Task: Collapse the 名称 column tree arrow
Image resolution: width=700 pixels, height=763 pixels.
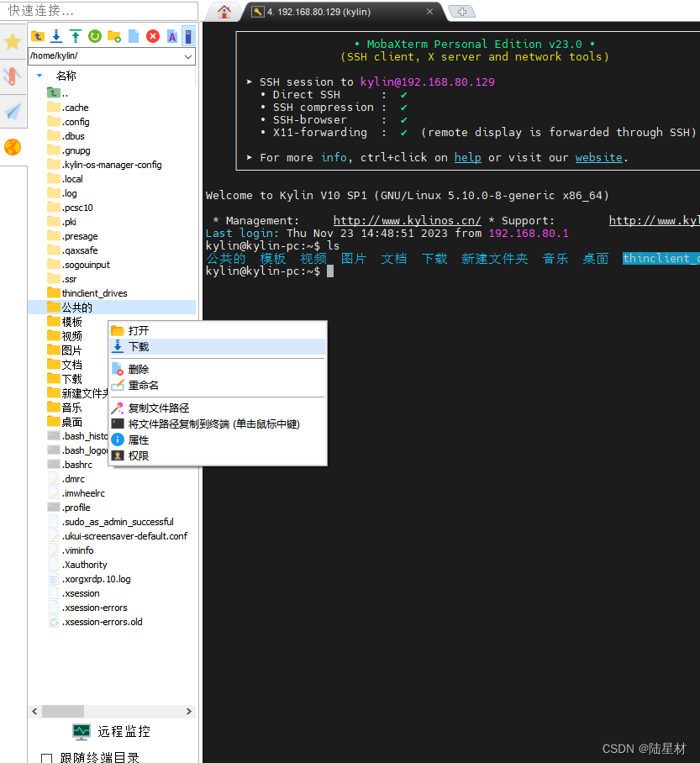Action: click(x=40, y=76)
